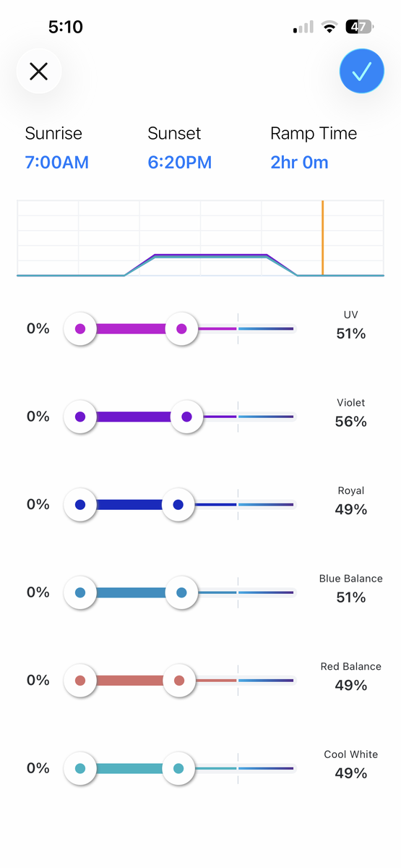401x868 pixels.
Task: Confirm settings with blue checkmark icon
Action: coord(361,71)
